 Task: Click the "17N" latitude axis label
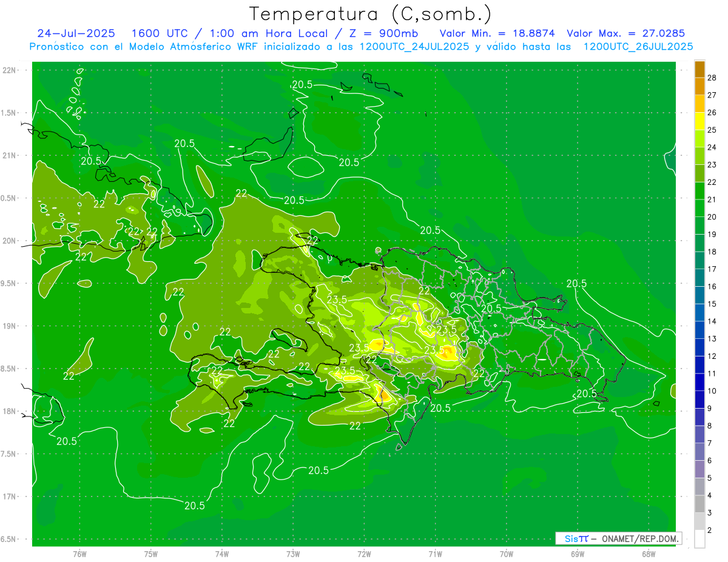(x=9, y=496)
